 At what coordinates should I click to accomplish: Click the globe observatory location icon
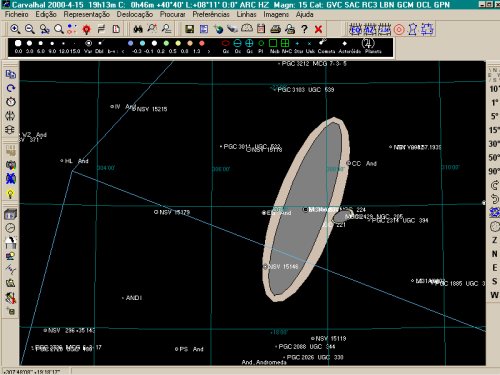coord(218,29)
